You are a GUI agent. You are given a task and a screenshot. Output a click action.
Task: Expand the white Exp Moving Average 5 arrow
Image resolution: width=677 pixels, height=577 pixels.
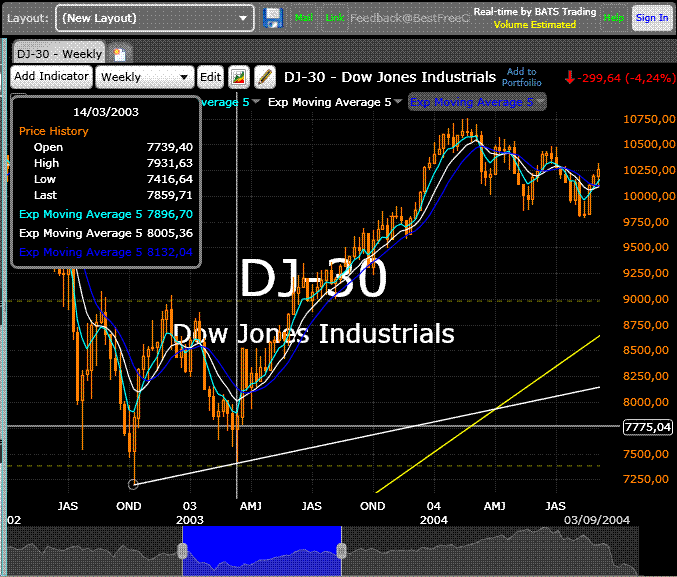click(398, 102)
